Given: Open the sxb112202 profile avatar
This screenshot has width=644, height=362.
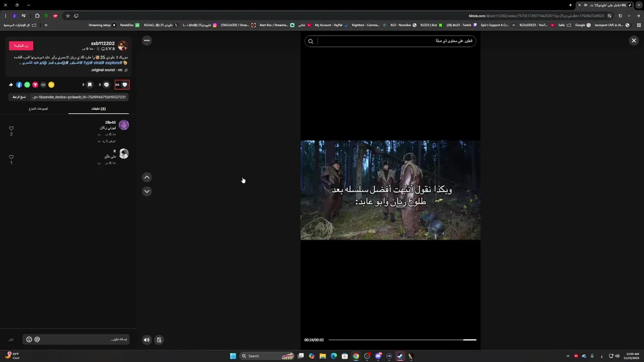Looking at the screenshot, I should 123,46.
